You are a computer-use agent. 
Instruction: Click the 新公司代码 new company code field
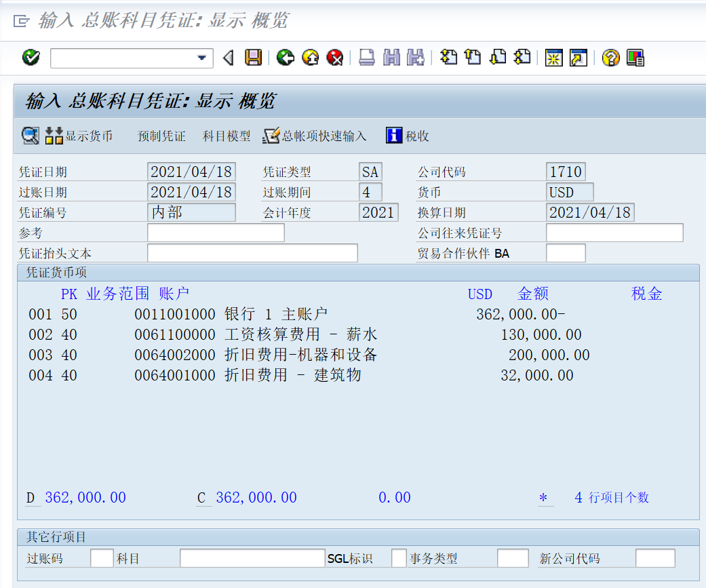(x=655, y=558)
